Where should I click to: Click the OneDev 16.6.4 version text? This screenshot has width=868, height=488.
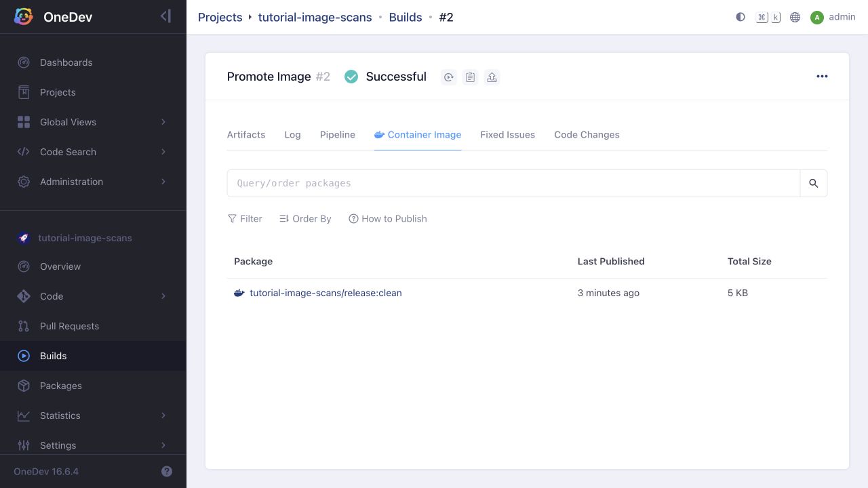pos(46,472)
